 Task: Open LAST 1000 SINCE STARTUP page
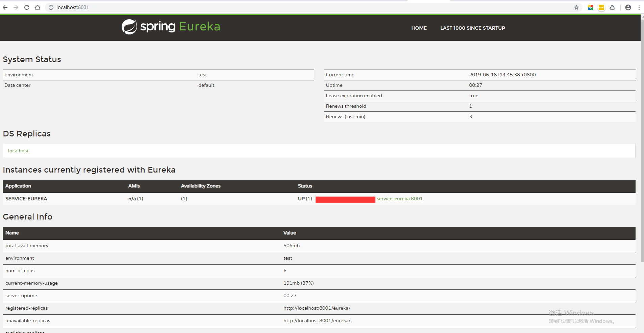(473, 28)
